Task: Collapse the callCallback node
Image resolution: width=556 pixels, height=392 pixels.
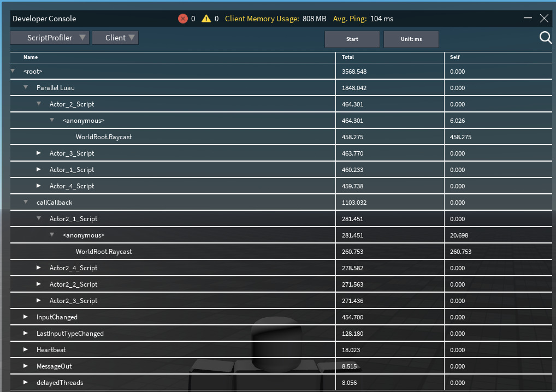Action: [25, 202]
